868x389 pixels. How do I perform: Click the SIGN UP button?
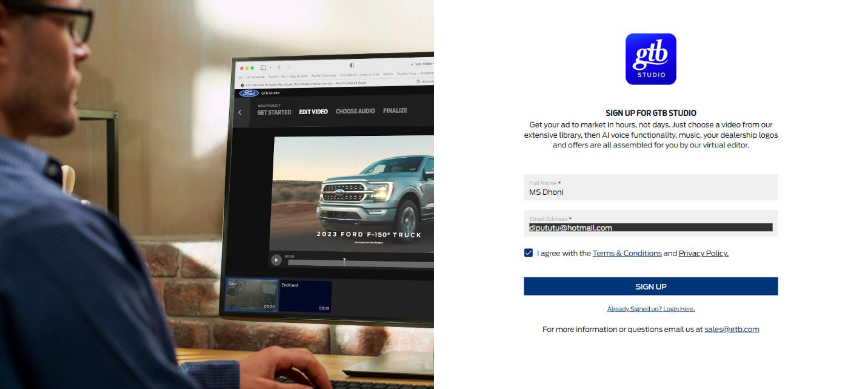[650, 286]
